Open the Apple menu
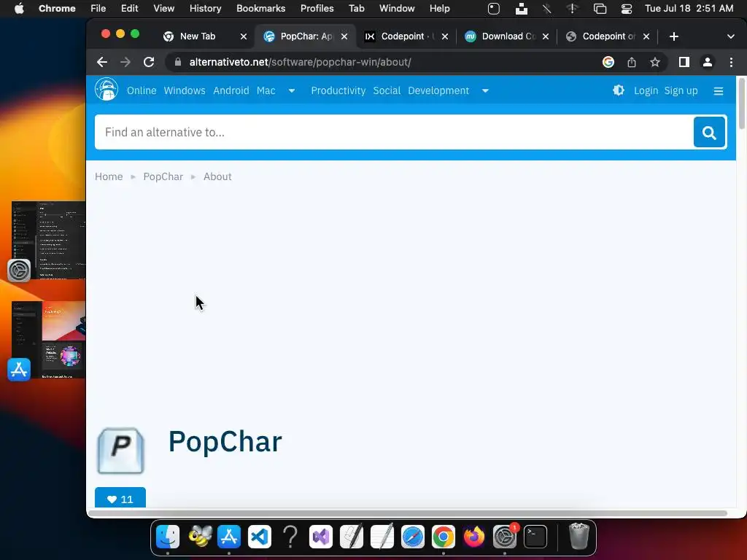The image size is (747, 560). click(19, 9)
